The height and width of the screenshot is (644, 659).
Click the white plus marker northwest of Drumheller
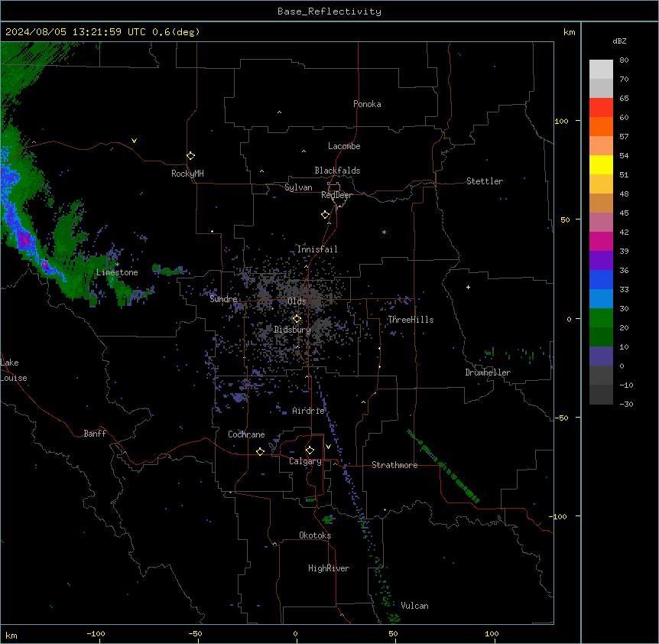coord(468,287)
